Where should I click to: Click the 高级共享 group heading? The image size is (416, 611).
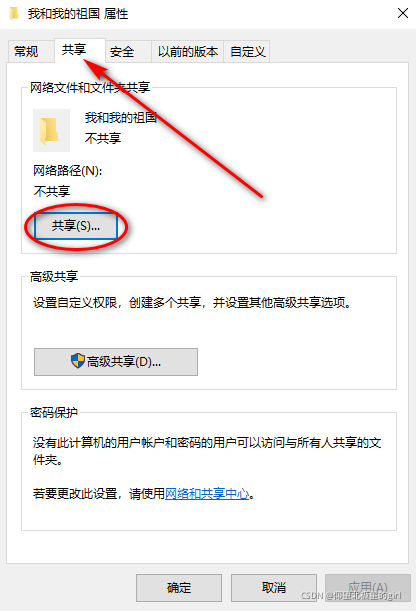pyautogui.click(x=54, y=276)
